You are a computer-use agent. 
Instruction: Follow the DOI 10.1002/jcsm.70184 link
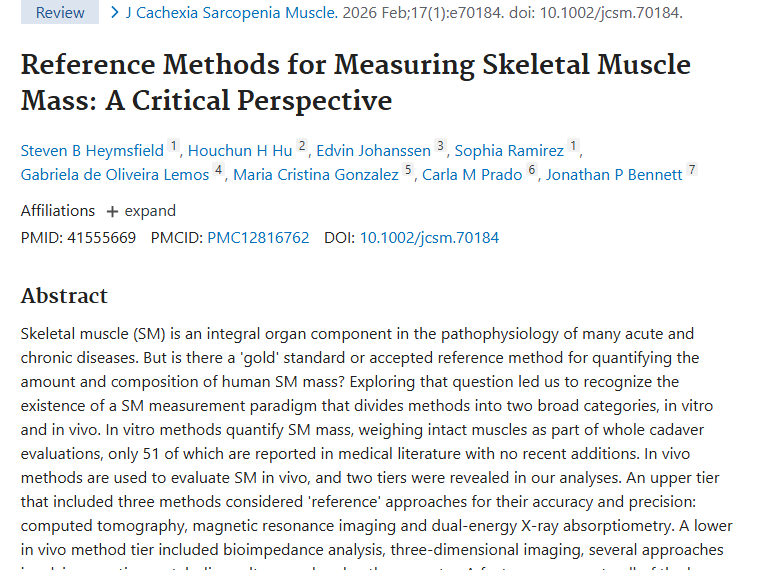click(x=429, y=238)
